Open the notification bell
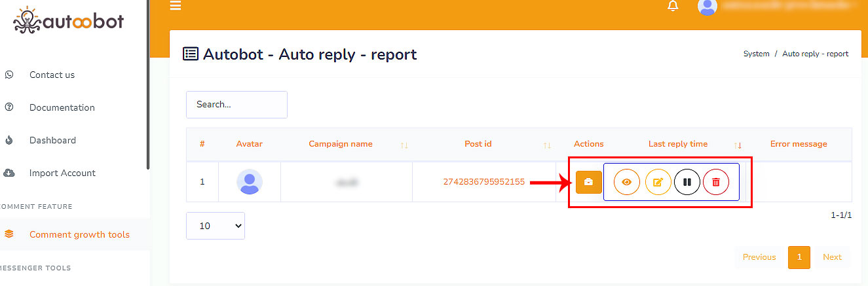 click(x=673, y=7)
